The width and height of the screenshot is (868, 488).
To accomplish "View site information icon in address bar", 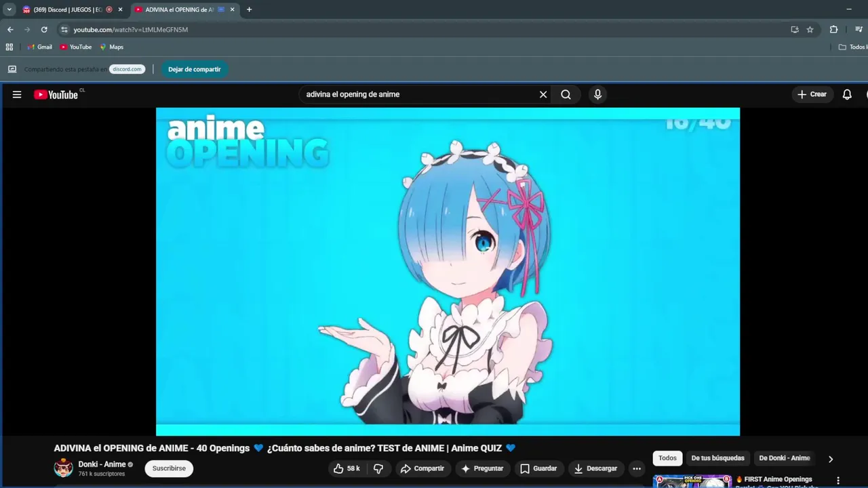I will pos(64,30).
